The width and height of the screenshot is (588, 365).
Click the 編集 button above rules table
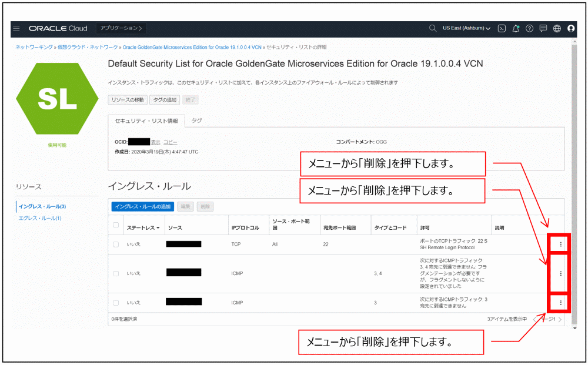pyautogui.click(x=185, y=206)
